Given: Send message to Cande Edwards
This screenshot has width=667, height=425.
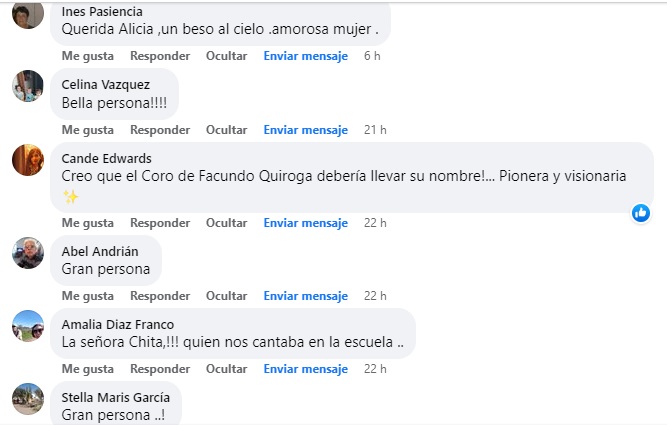Looking at the screenshot, I should 305,223.
